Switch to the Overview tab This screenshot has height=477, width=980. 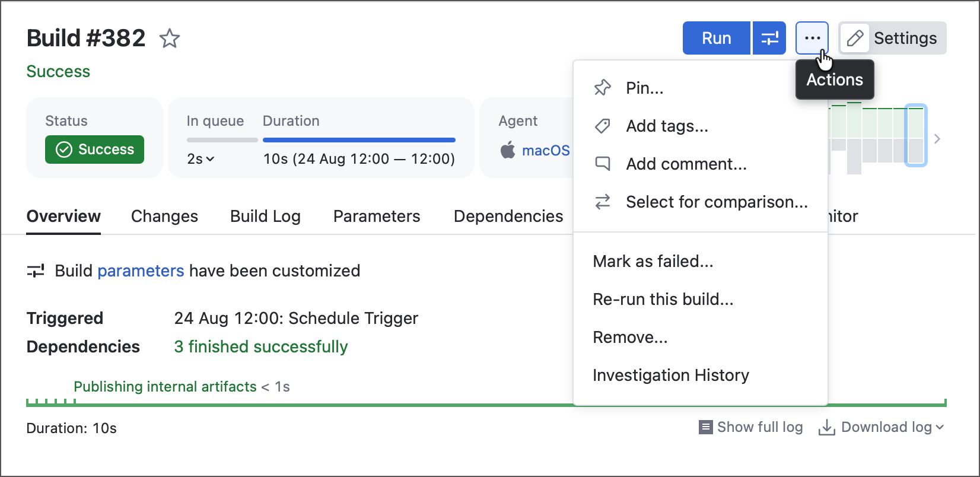(63, 217)
